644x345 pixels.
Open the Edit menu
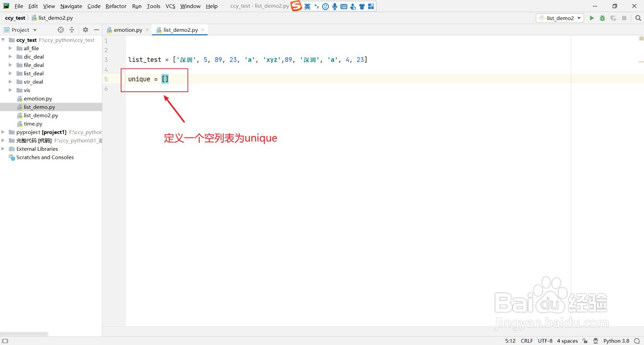(x=33, y=6)
